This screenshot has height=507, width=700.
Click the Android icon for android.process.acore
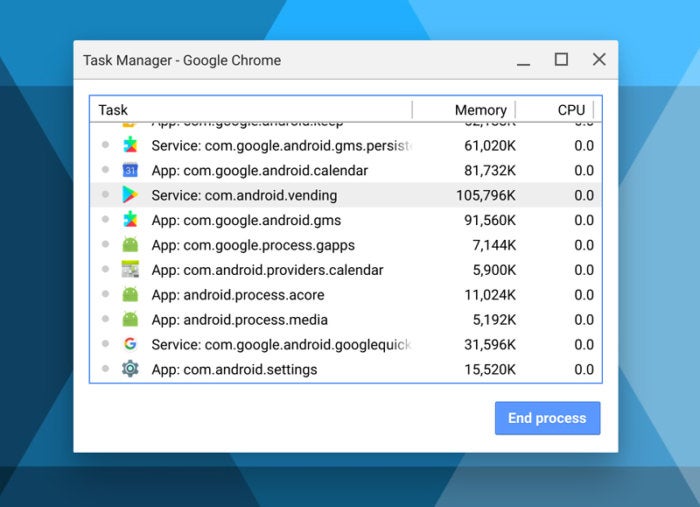[x=130, y=294]
